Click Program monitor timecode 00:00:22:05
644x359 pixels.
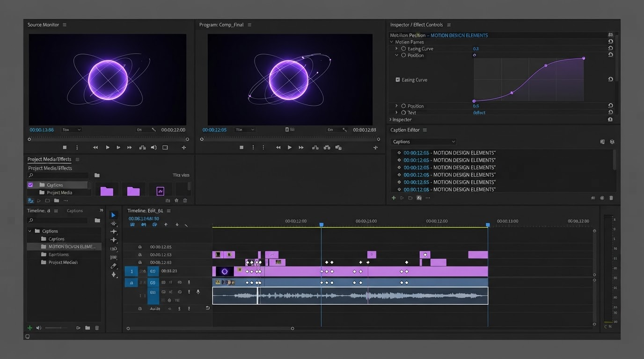click(x=214, y=130)
